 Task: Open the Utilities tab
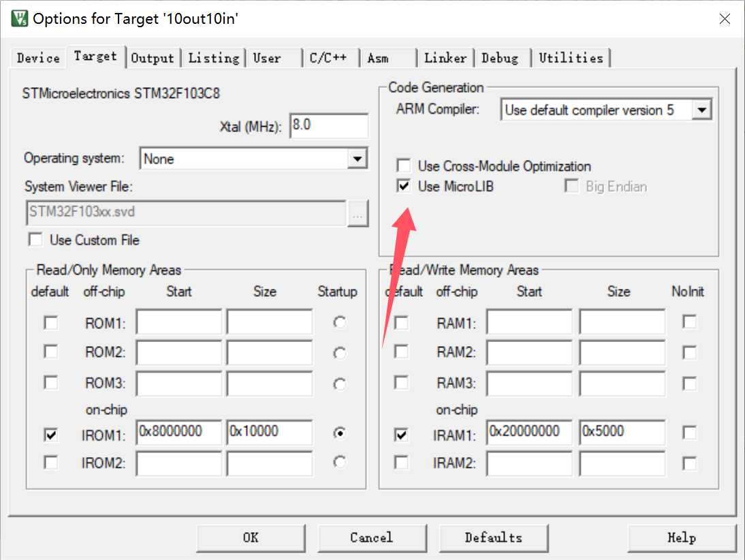(x=571, y=58)
